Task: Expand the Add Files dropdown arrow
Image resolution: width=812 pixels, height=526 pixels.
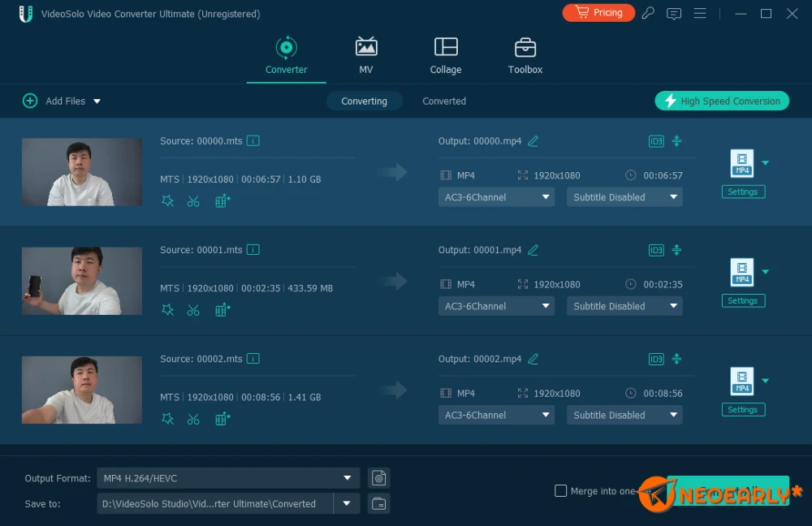Action: pos(97,101)
